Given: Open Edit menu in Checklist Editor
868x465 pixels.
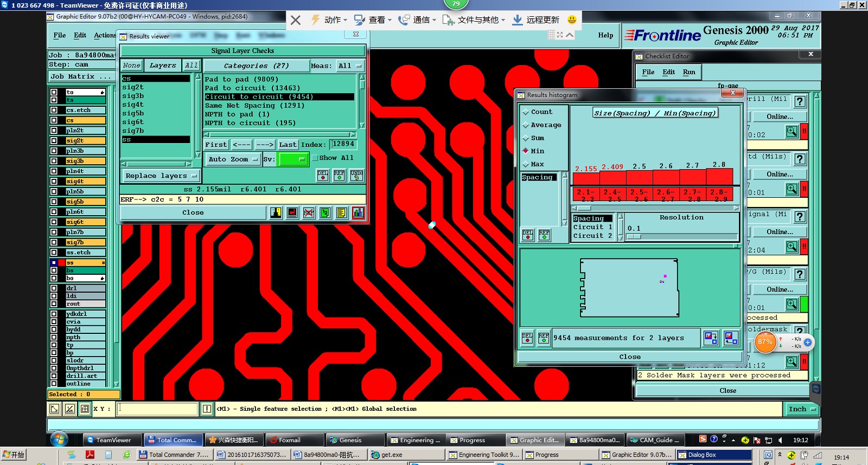Looking at the screenshot, I should 669,72.
